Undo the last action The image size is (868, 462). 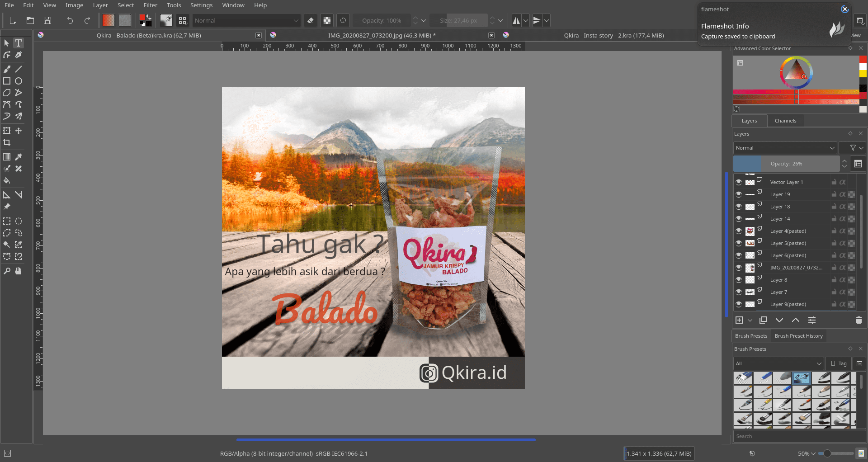click(70, 20)
